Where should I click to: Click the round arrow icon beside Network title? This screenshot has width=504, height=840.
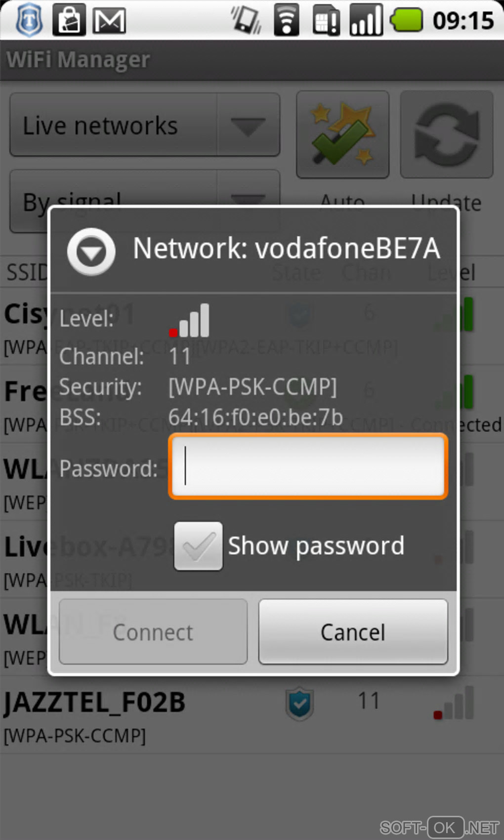click(91, 252)
